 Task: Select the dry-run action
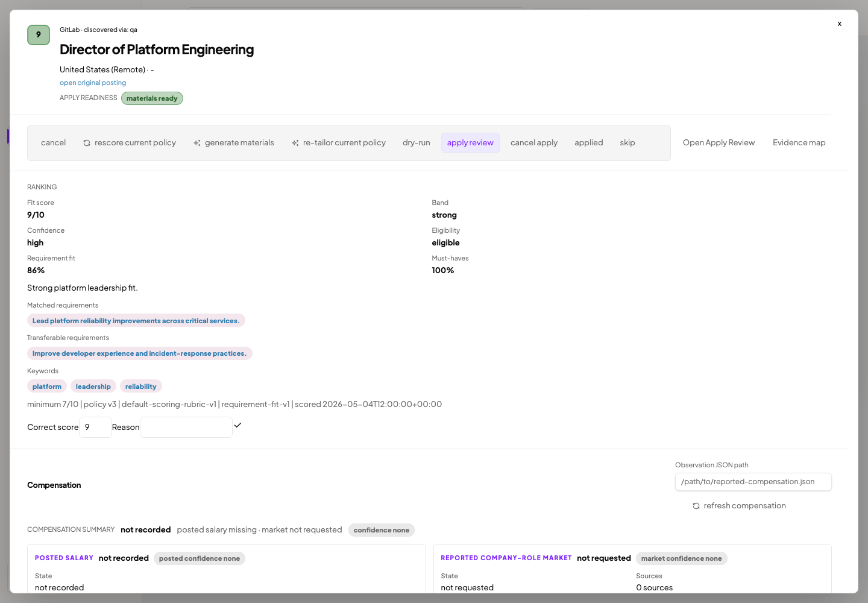[x=417, y=143]
